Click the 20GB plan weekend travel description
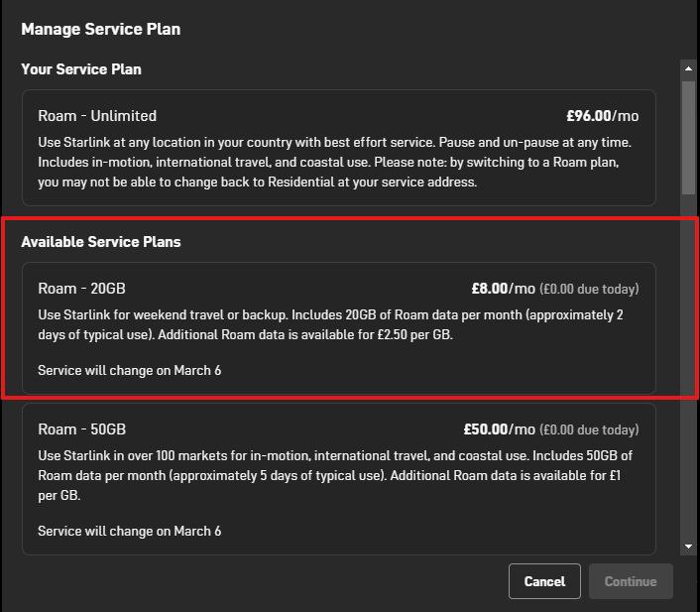 330,324
